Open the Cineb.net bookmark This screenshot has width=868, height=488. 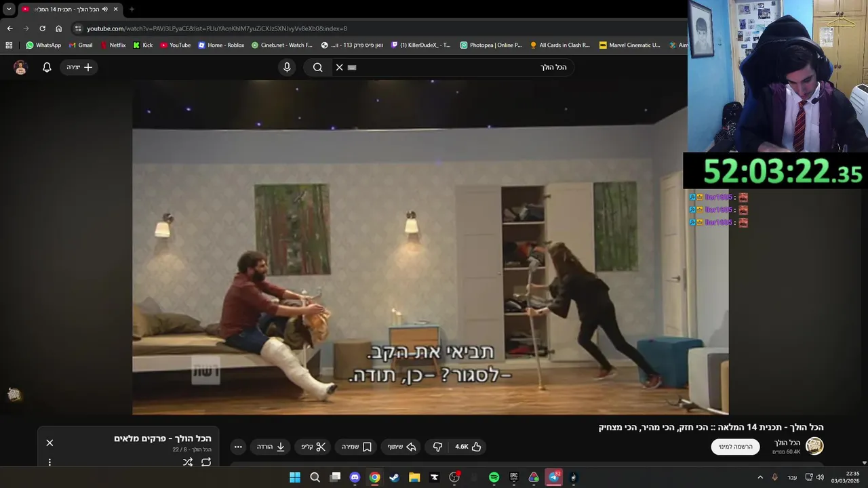(282, 45)
